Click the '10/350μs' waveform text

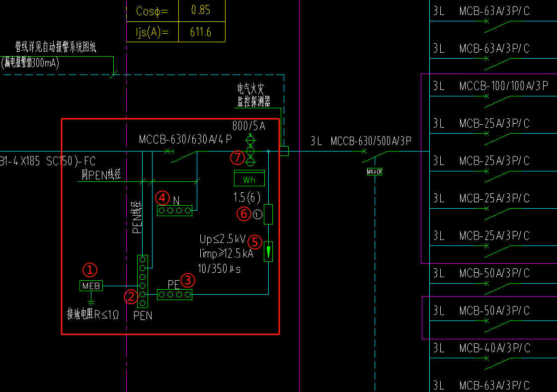tap(219, 268)
